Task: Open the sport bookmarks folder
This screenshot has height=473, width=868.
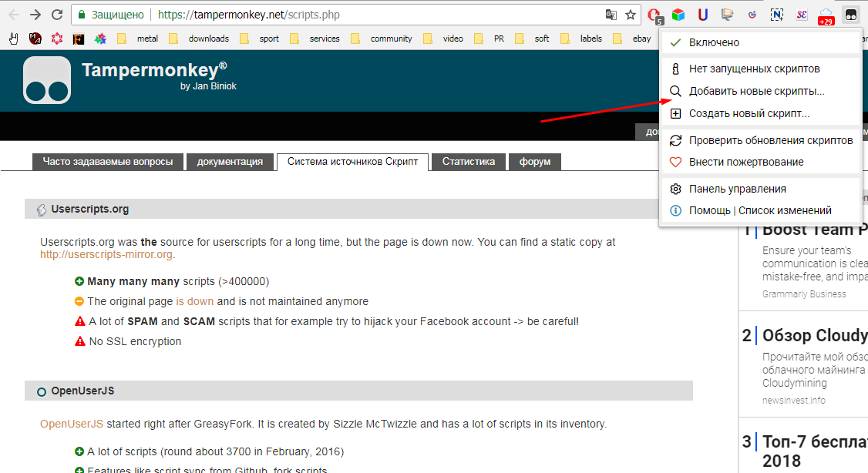Action: [259, 39]
